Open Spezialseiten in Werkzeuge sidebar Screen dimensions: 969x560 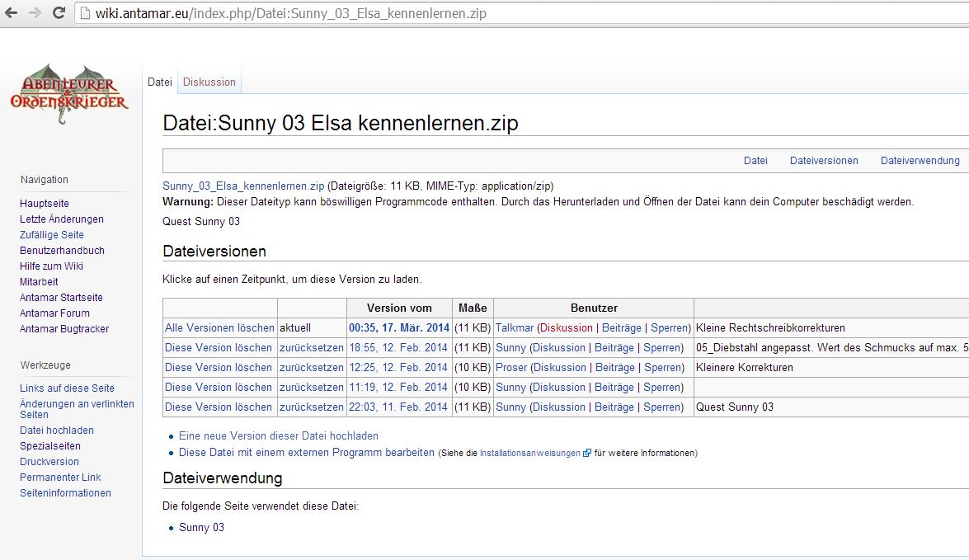(50, 446)
